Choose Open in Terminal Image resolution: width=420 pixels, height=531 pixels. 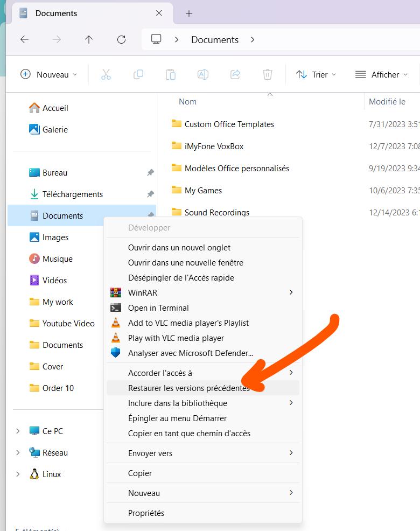tap(203, 308)
